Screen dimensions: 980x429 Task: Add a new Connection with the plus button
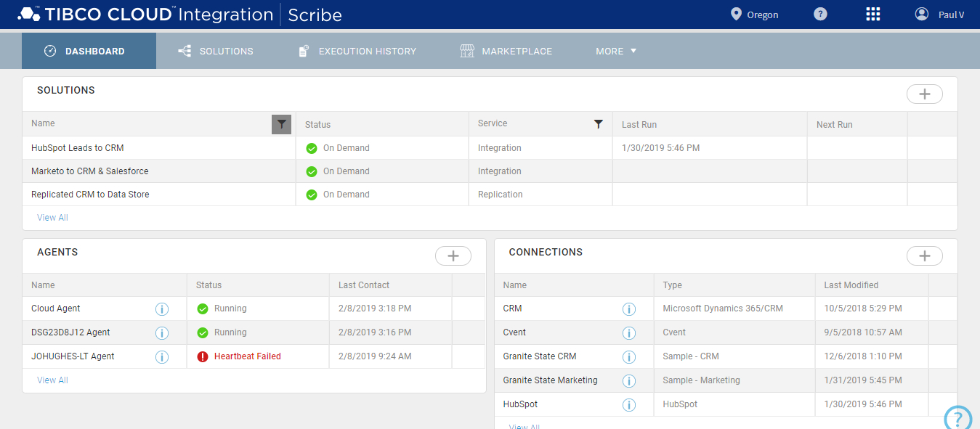pyautogui.click(x=924, y=256)
